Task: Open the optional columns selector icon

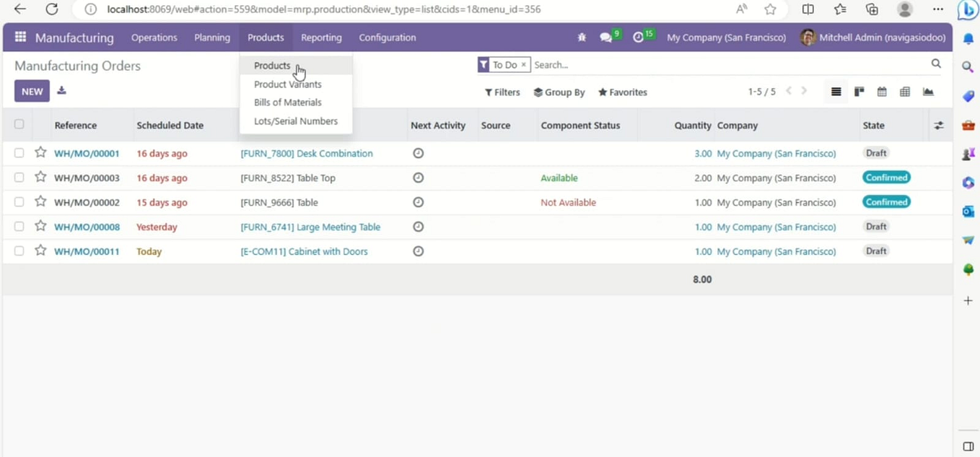Action: pyautogui.click(x=939, y=125)
